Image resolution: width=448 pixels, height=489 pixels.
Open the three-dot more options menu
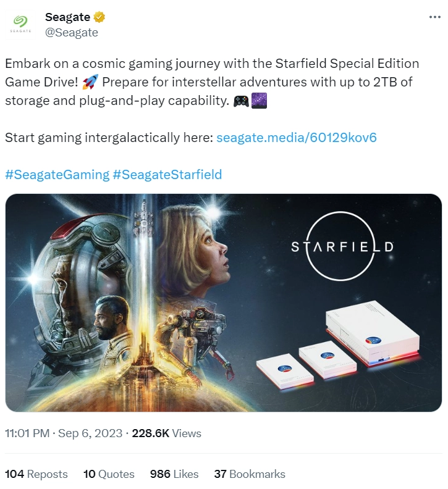click(435, 17)
